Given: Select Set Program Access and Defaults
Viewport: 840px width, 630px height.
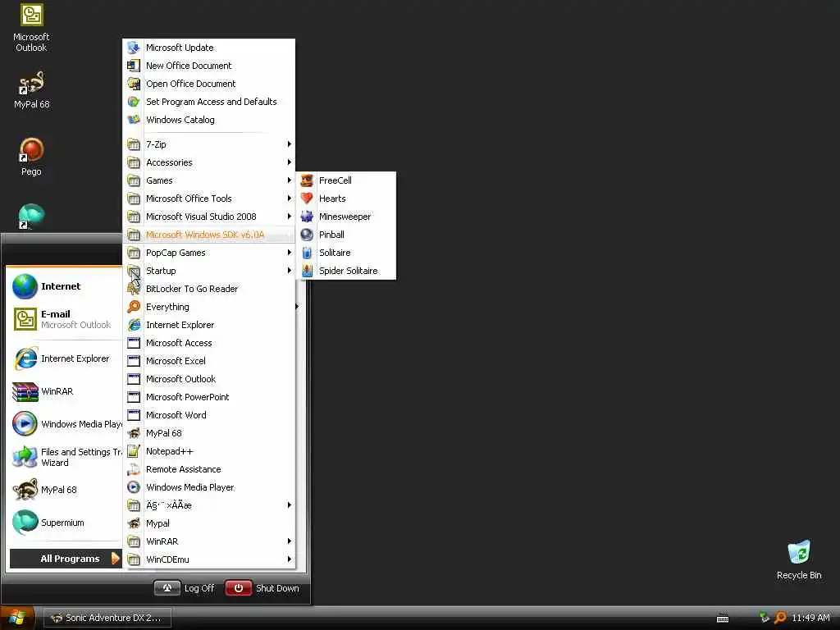Looking at the screenshot, I should click(x=209, y=102).
